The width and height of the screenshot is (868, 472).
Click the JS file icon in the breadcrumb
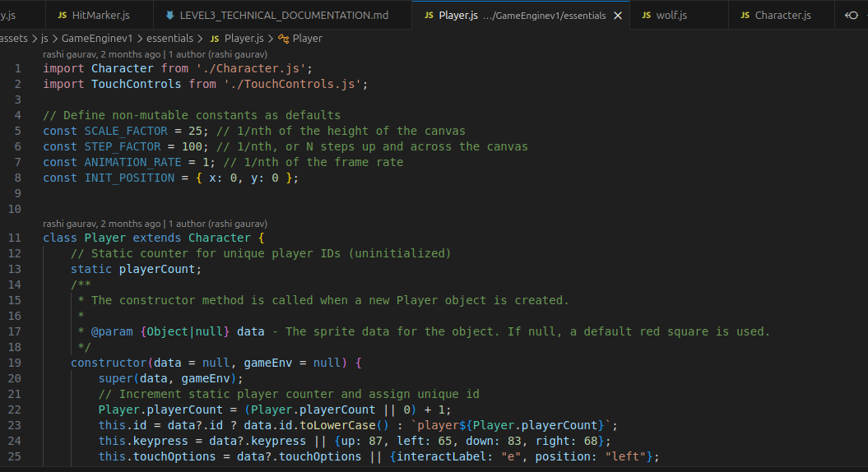coord(215,38)
